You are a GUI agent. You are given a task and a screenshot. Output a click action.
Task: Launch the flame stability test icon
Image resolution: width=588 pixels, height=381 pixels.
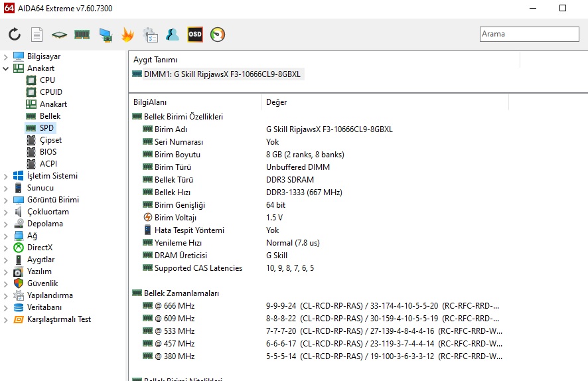tap(127, 35)
